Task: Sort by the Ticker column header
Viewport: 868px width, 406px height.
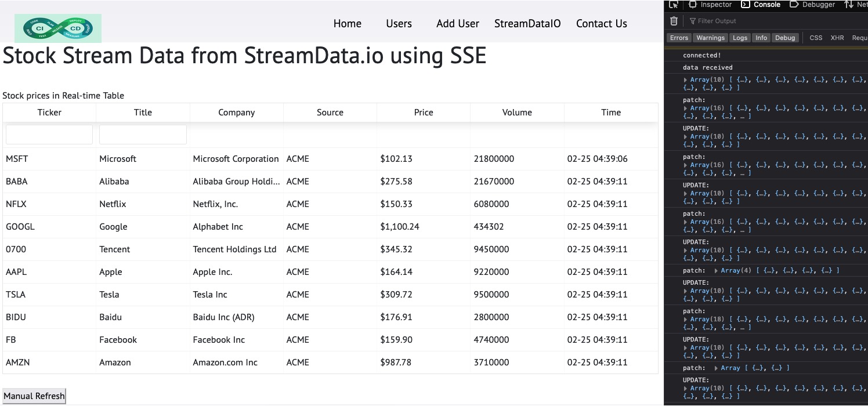Action: pyautogui.click(x=49, y=113)
